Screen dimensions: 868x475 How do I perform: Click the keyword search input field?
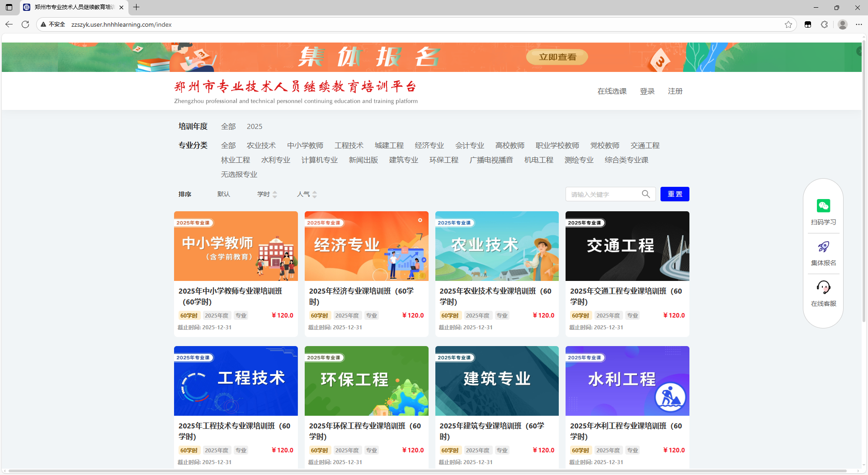tap(604, 195)
